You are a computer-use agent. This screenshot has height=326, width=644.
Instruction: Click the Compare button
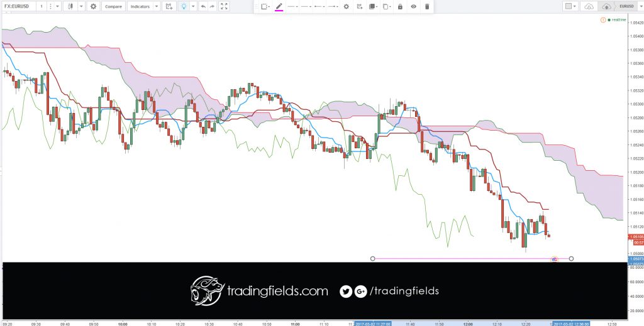point(113,6)
